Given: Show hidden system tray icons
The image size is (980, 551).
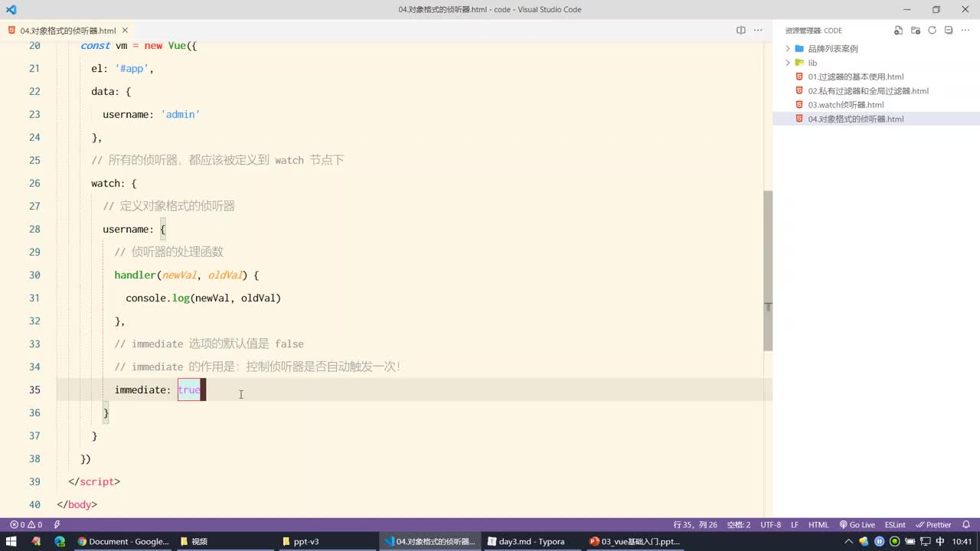Looking at the screenshot, I should point(848,541).
